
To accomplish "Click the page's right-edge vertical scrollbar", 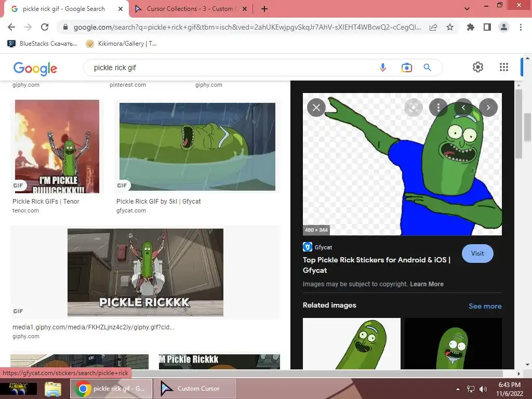I will tap(527, 127).
